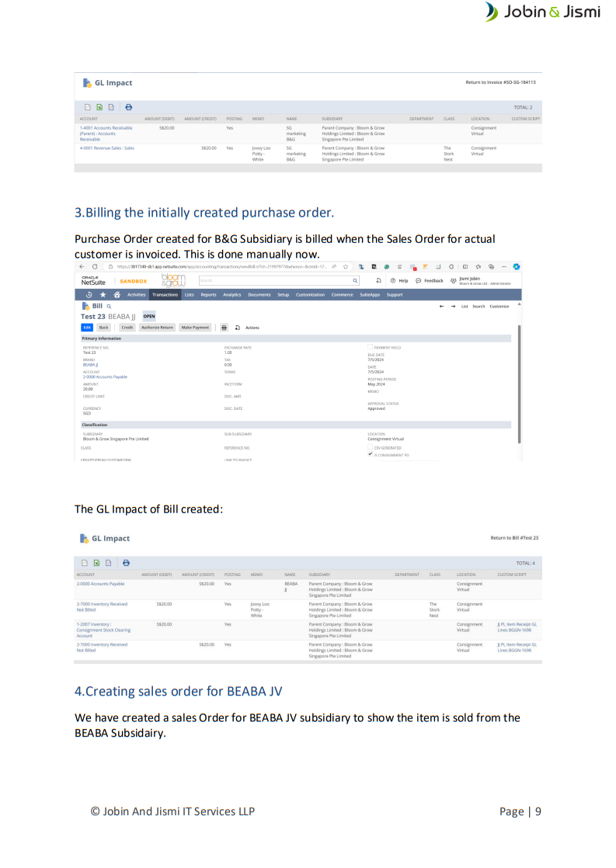The image size is (616, 868).
Task: Click the blue Edit button
Action: (x=87, y=328)
